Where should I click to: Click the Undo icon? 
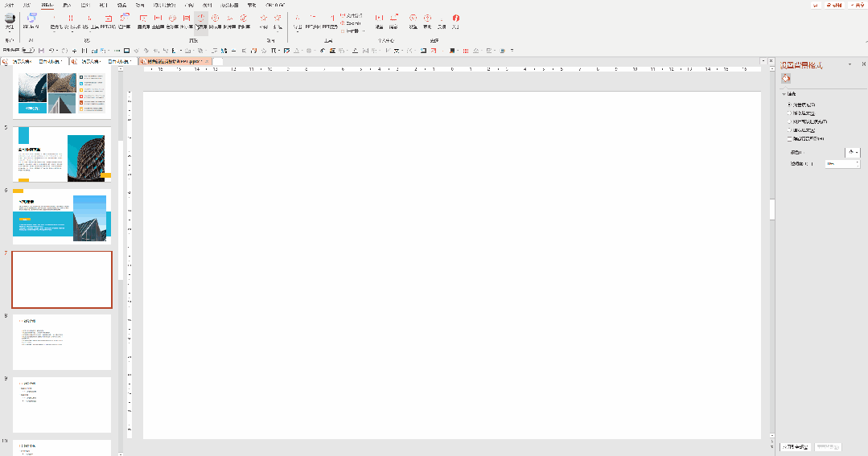coord(51,51)
